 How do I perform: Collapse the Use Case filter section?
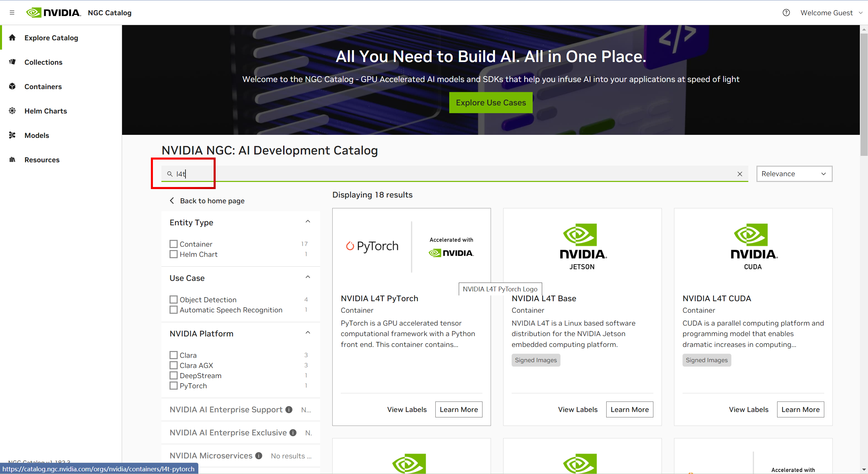pyautogui.click(x=308, y=277)
